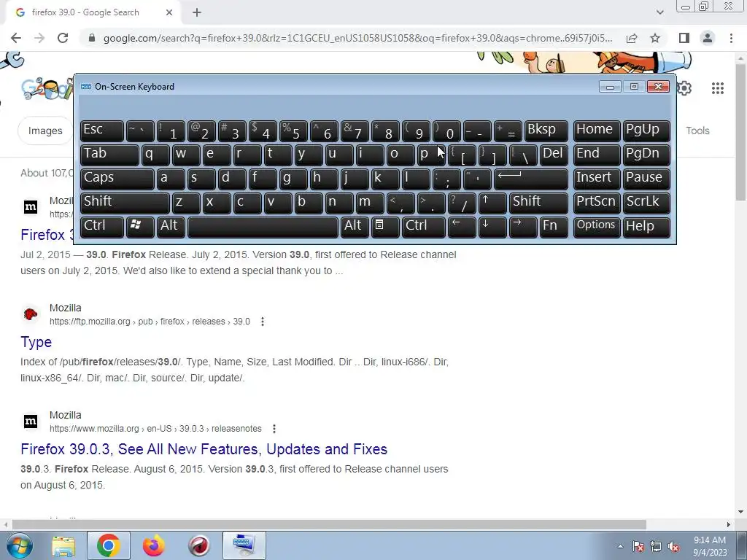This screenshot has width=747, height=560.
Task: Click the Windows logo key on keyboard
Action: coord(139,227)
